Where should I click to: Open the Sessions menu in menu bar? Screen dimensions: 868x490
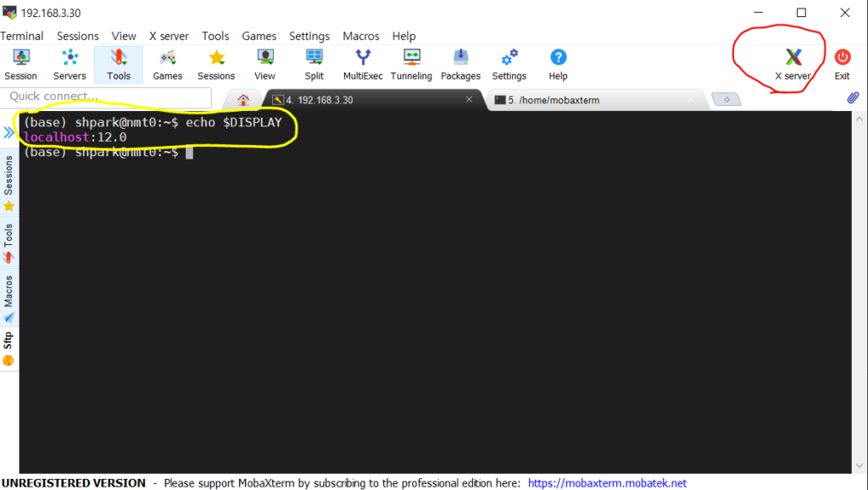coord(77,36)
